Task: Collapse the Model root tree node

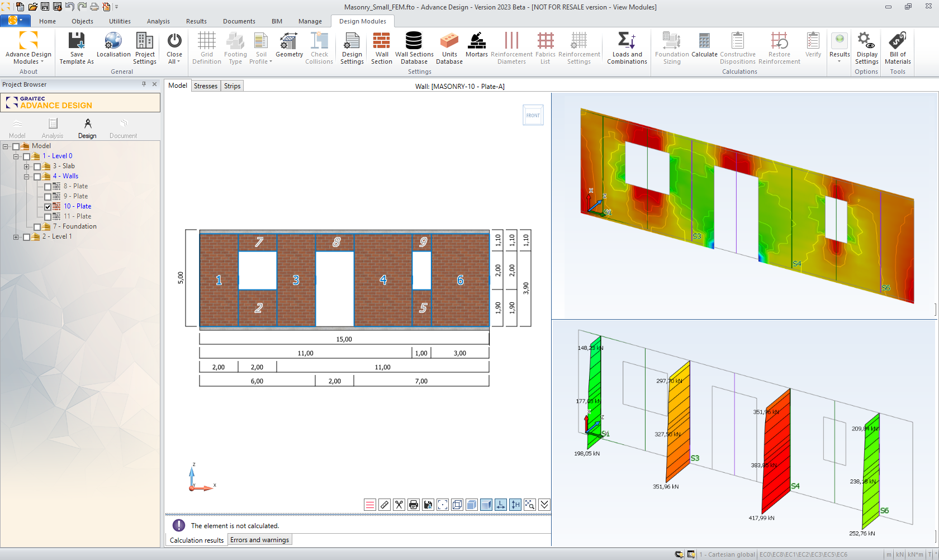Action: coord(6,146)
